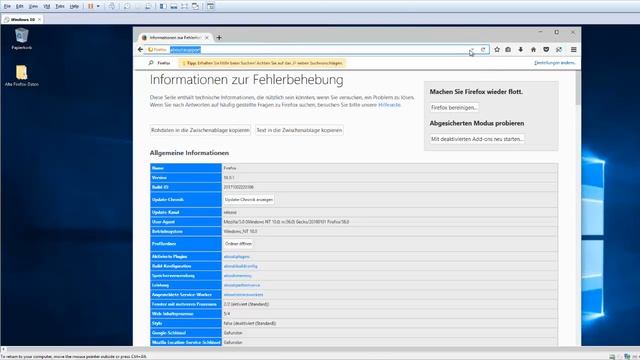Click the bookmark star icon
The image size is (640, 360).
tap(497, 49)
